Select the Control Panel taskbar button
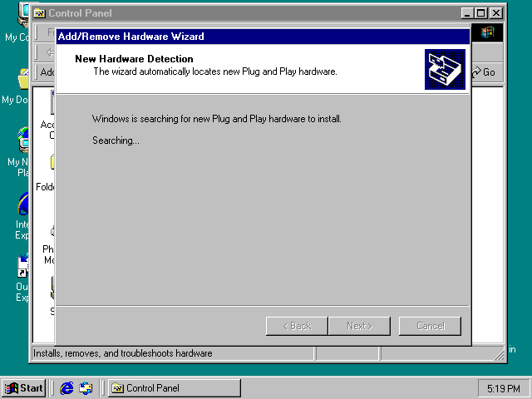Screen dimensions: 532x399 pyautogui.click(x=175, y=388)
